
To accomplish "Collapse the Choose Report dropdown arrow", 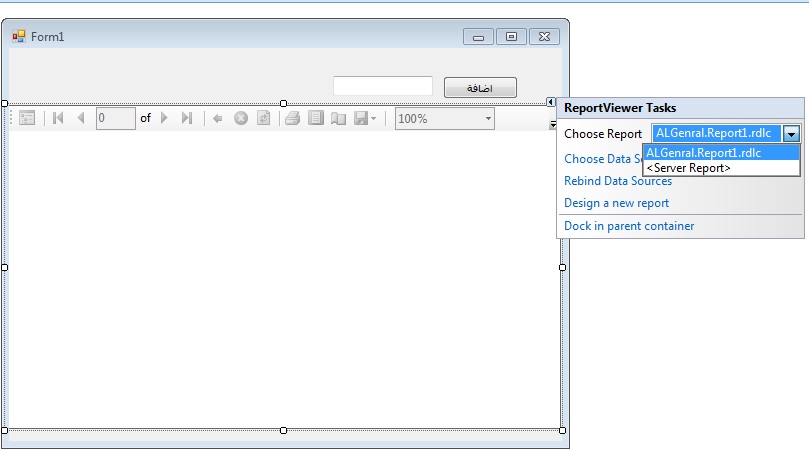I will click(x=791, y=134).
